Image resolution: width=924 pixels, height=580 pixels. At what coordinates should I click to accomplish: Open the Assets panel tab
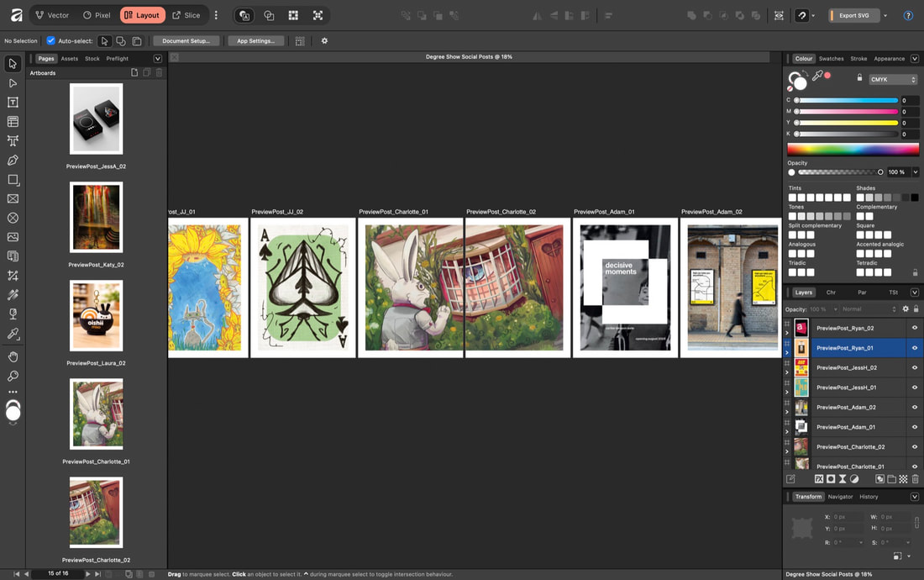coord(70,58)
